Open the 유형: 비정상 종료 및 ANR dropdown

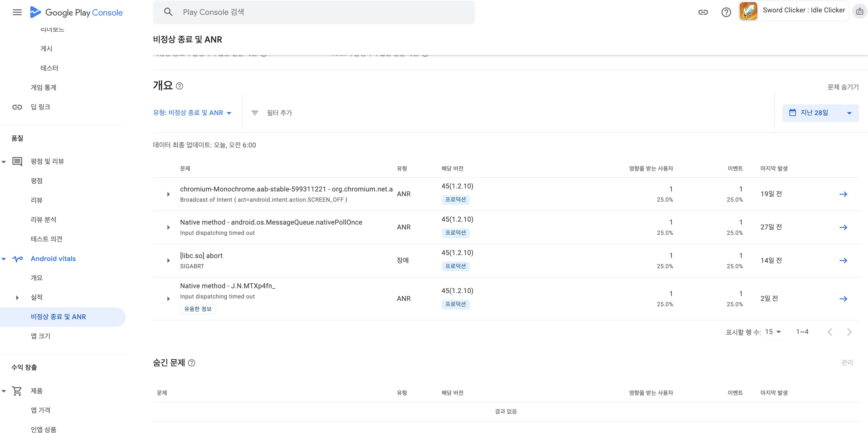pyautogui.click(x=192, y=113)
